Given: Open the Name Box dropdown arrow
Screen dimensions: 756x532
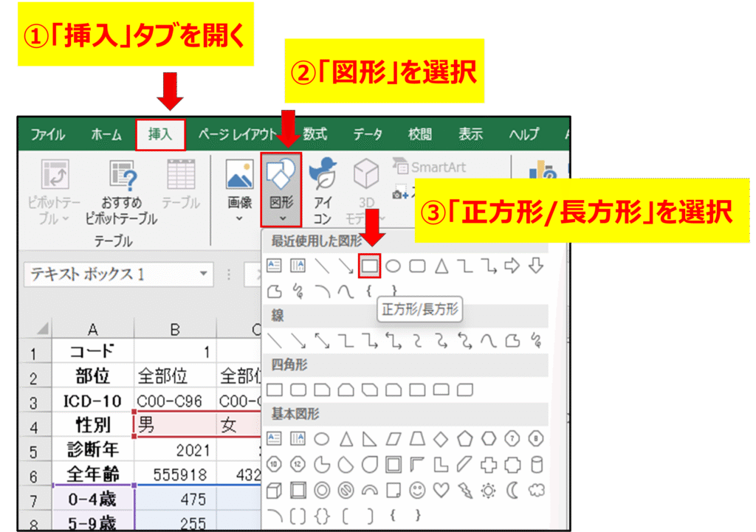Looking at the screenshot, I should pos(204,274).
